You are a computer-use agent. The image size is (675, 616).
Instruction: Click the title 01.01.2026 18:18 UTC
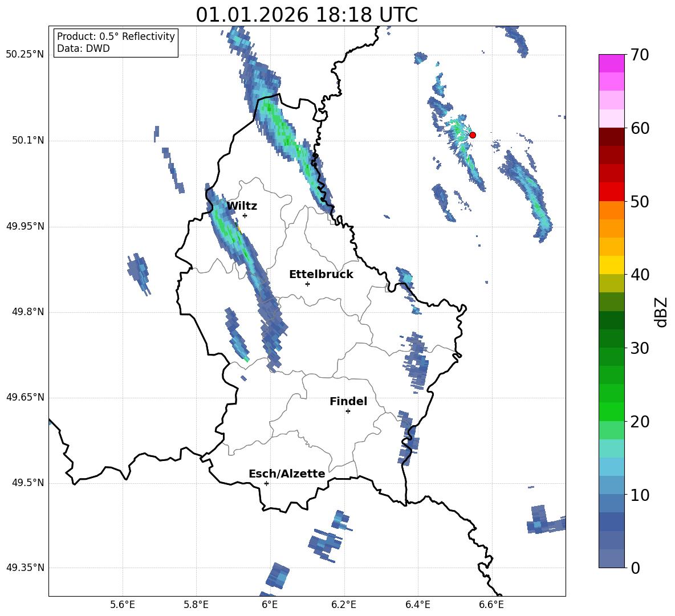pos(307,15)
